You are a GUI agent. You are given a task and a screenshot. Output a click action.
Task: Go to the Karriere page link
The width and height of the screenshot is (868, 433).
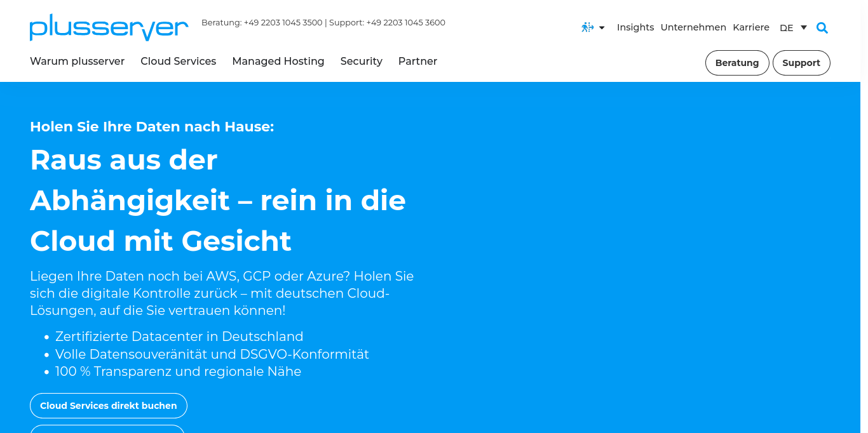point(750,27)
